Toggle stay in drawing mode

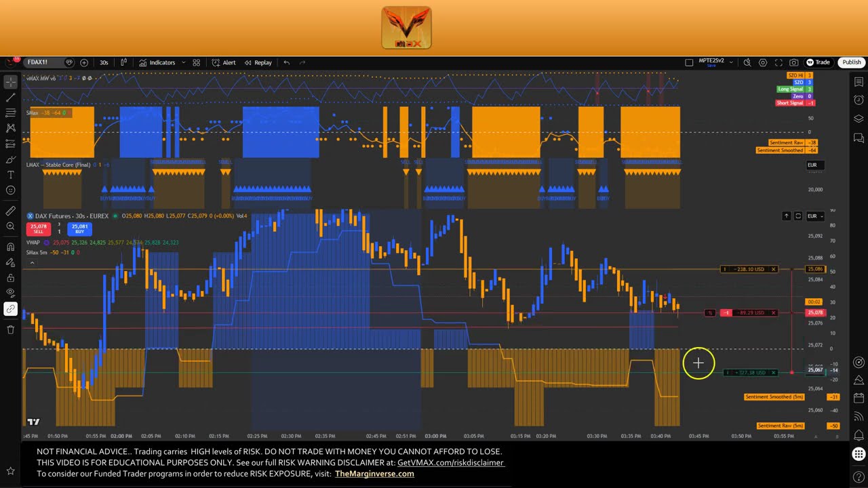[11, 262]
